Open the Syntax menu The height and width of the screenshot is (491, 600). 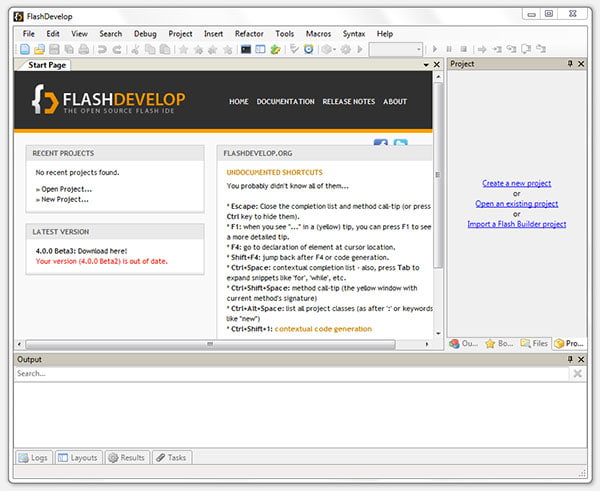click(x=354, y=34)
